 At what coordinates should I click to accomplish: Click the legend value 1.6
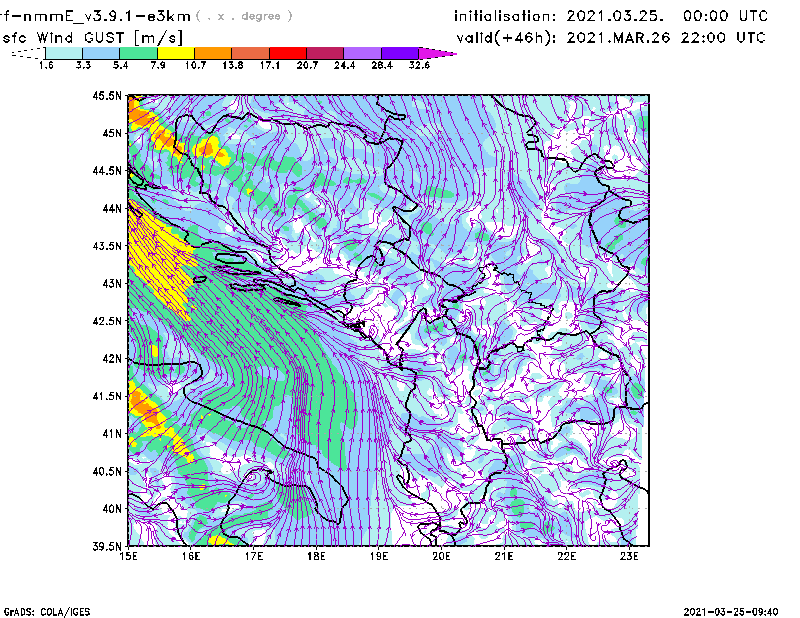point(46,65)
